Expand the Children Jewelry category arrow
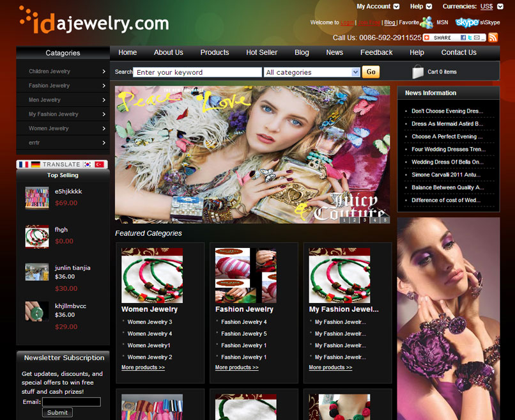Screen dimensions: 515x420 tap(104, 72)
